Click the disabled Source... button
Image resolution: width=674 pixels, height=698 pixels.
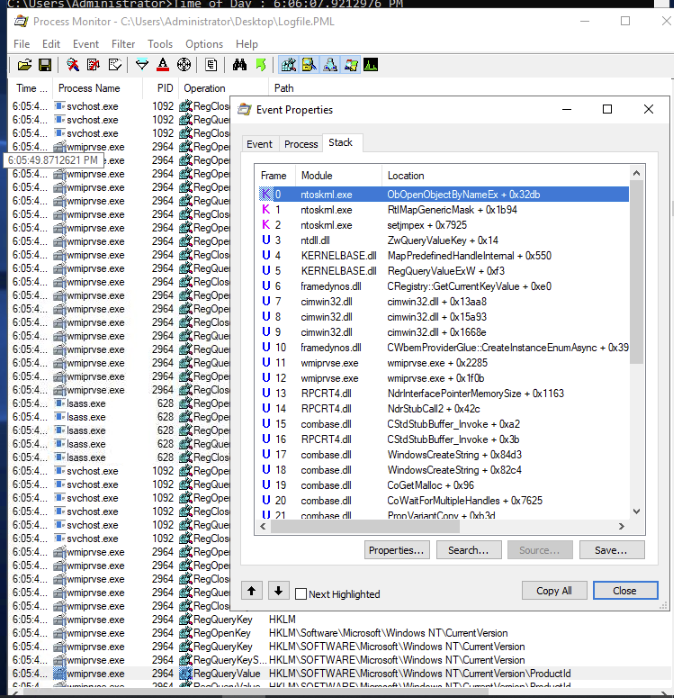[x=540, y=550]
